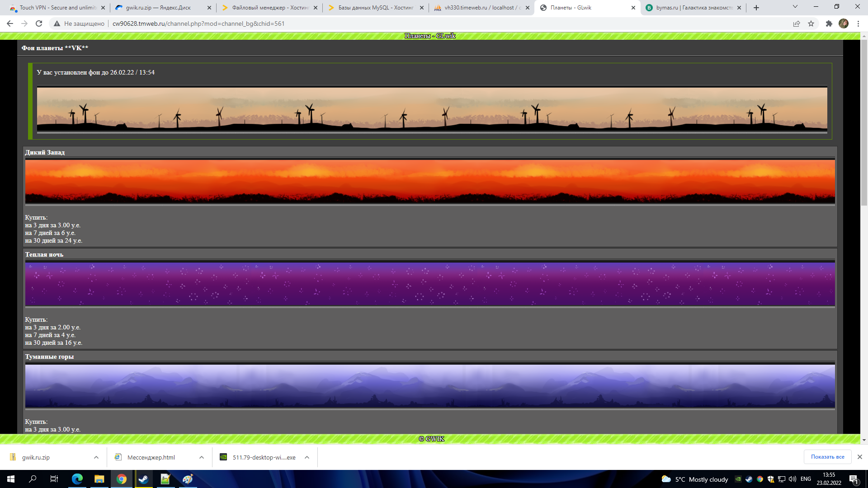Screen dimensions: 868x488
Task: Switch to Базы данных MySQL tab
Action: click(375, 8)
